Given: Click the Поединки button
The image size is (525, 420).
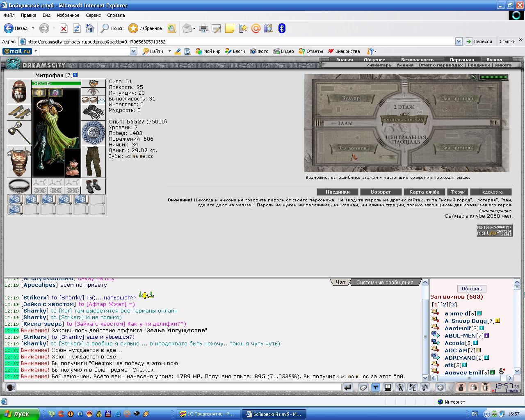Looking at the screenshot, I should [x=338, y=192].
